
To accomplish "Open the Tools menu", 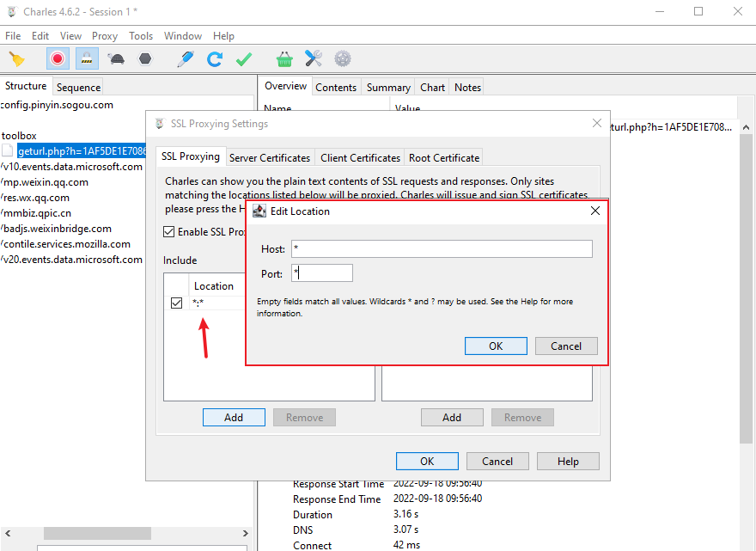I will click(x=141, y=36).
